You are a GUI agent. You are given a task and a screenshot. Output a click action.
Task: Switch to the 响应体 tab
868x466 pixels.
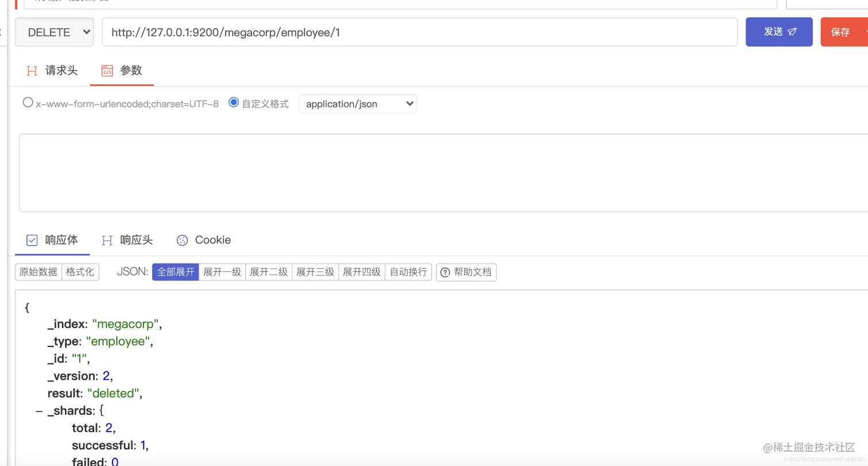click(x=52, y=240)
